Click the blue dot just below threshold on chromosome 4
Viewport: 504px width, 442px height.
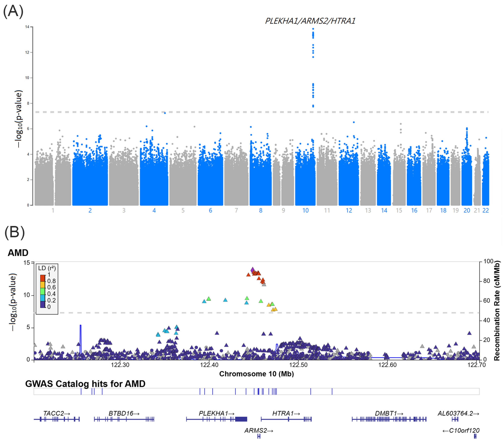pos(165,113)
